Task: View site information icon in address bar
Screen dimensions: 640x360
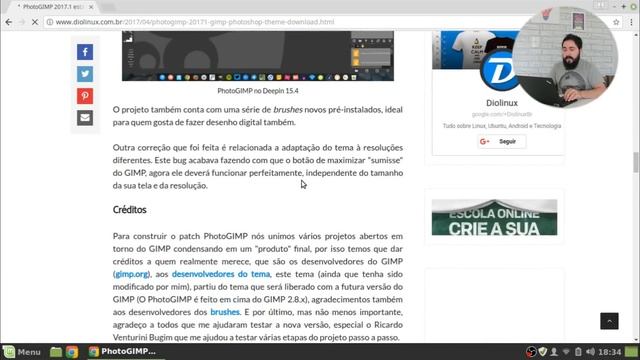Action: coord(50,22)
